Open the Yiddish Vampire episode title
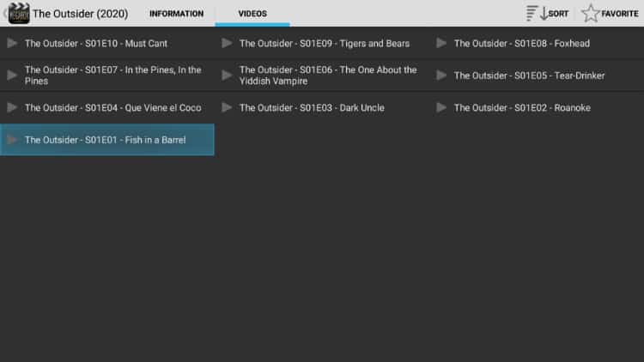 coord(328,75)
